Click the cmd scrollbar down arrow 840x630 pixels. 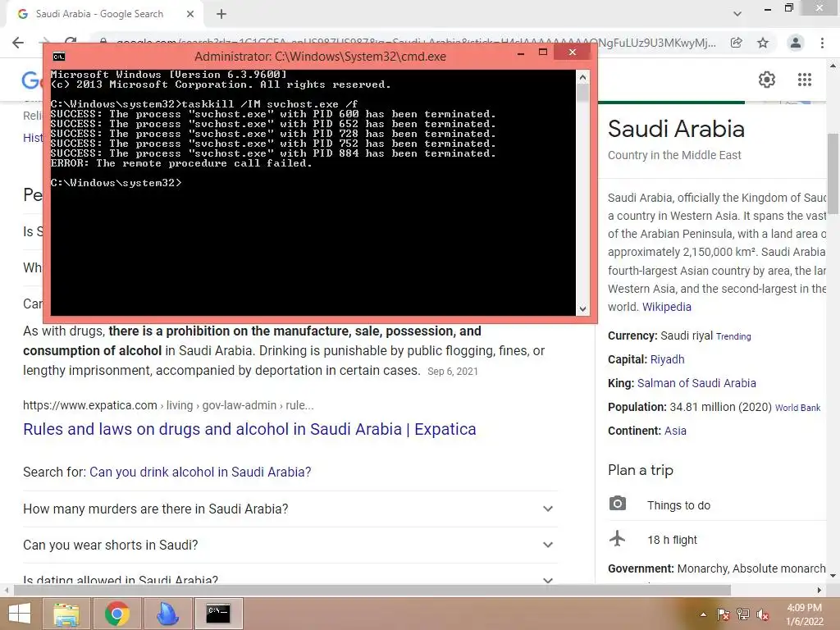coord(583,309)
